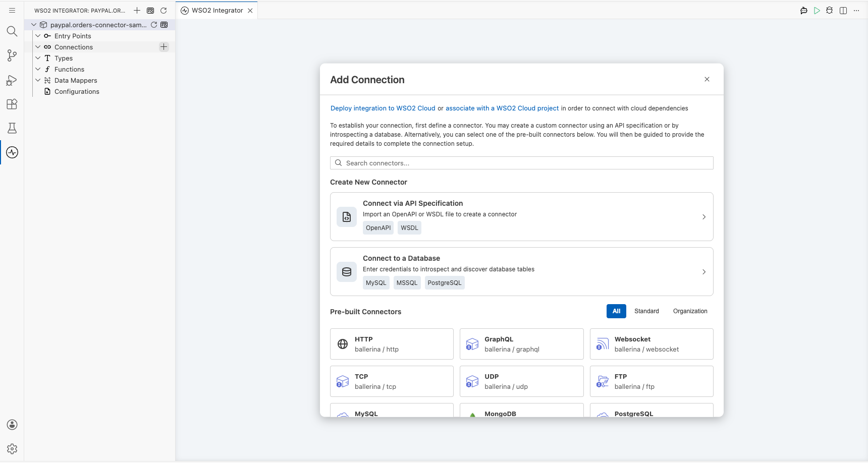The height and width of the screenshot is (463, 868).
Task: Select the All connectors filter
Action: [616, 311]
